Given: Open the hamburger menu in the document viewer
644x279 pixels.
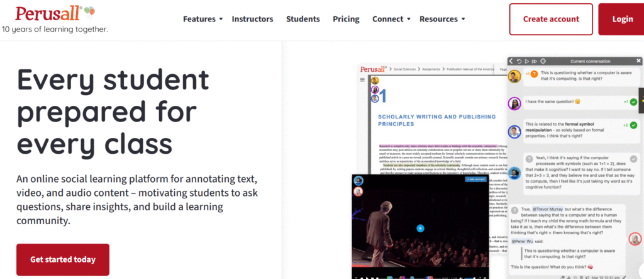Looking at the screenshot, I should coord(362,80).
